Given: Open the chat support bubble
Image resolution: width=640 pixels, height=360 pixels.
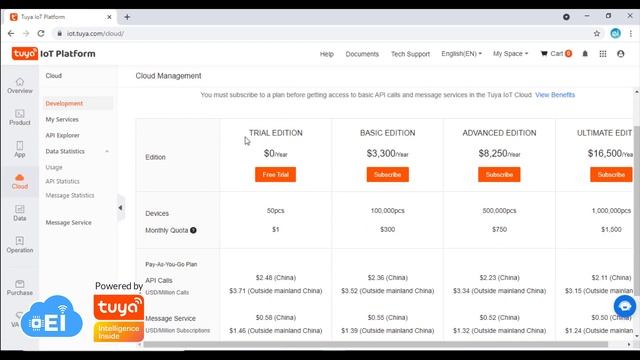Looking at the screenshot, I should pyautogui.click(x=624, y=306).
